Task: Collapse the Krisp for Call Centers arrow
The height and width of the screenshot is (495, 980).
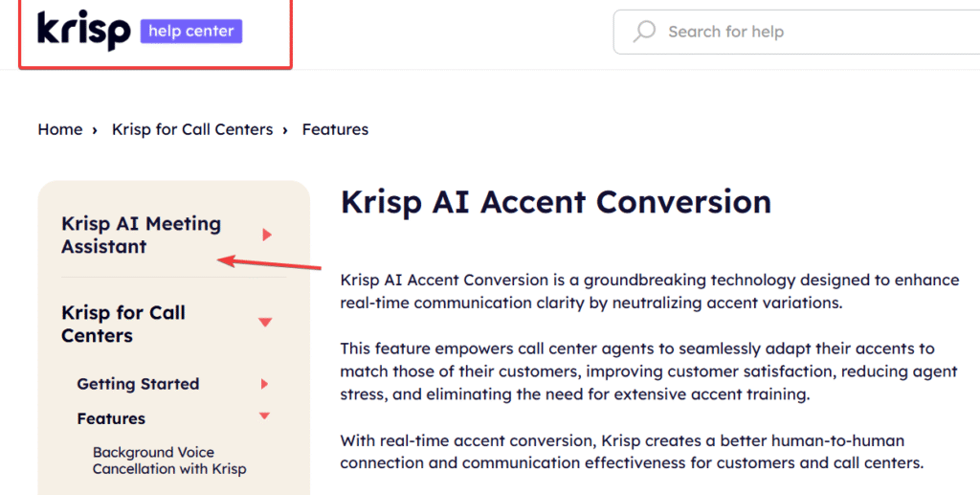Action: click(266, 323)
